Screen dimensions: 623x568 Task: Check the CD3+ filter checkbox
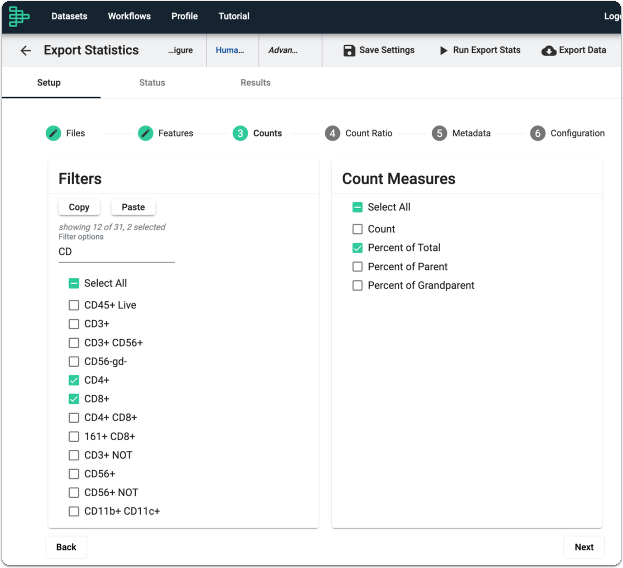pyautogui.click(x=74, y=324)
